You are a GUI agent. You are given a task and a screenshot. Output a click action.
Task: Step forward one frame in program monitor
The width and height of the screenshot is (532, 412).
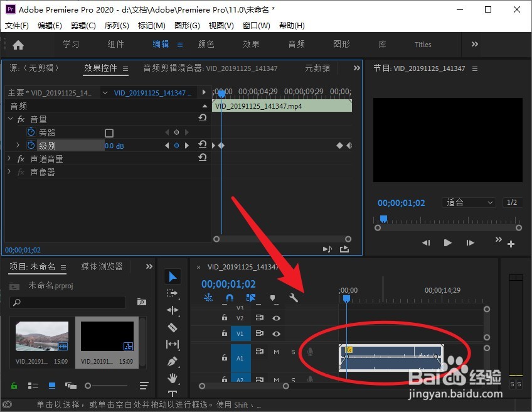tap(470, 243)
